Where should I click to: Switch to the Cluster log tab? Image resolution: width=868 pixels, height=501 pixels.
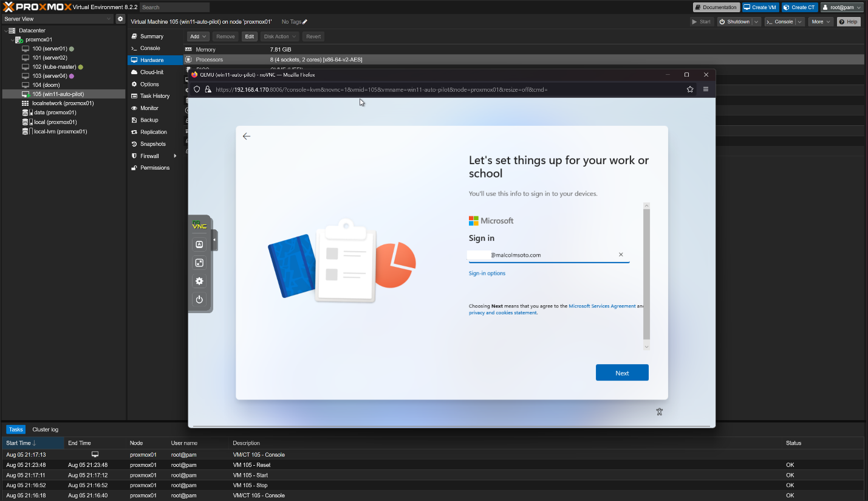[46, 430]
